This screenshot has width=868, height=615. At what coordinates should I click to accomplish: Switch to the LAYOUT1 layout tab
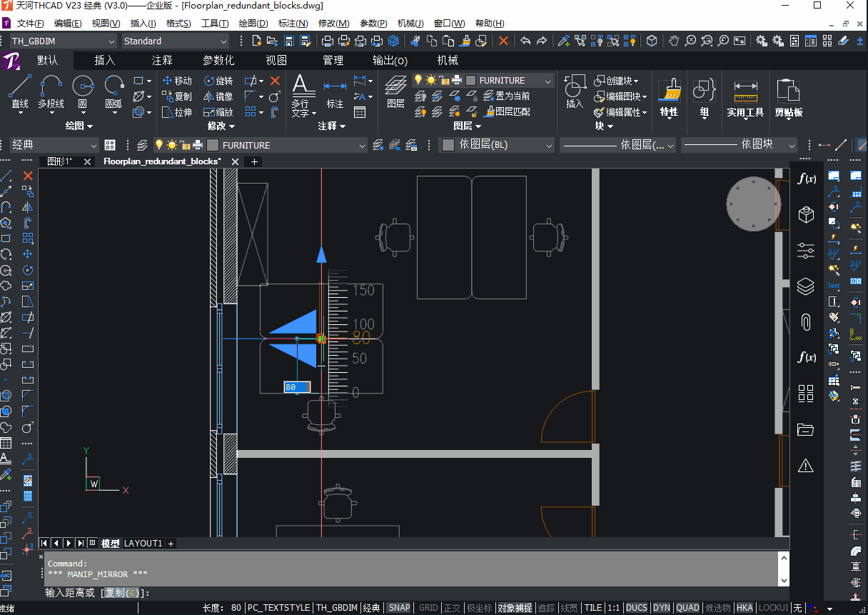(143, 544)
